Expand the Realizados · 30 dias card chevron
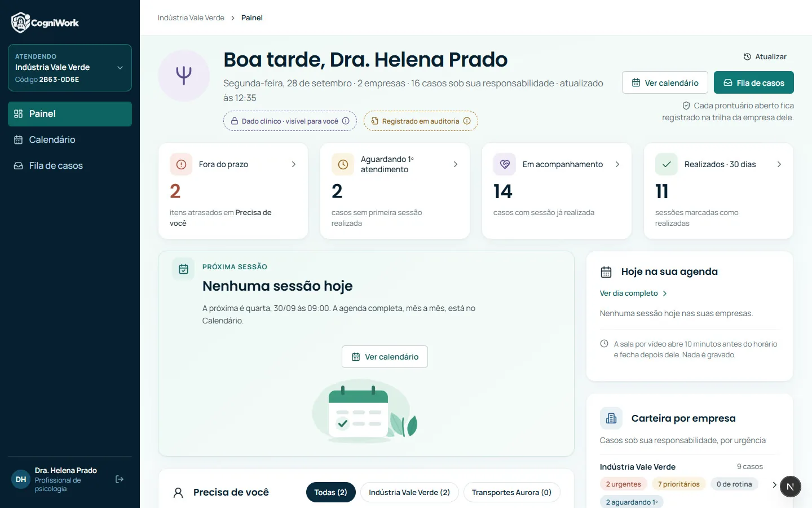 coord(779,164)
